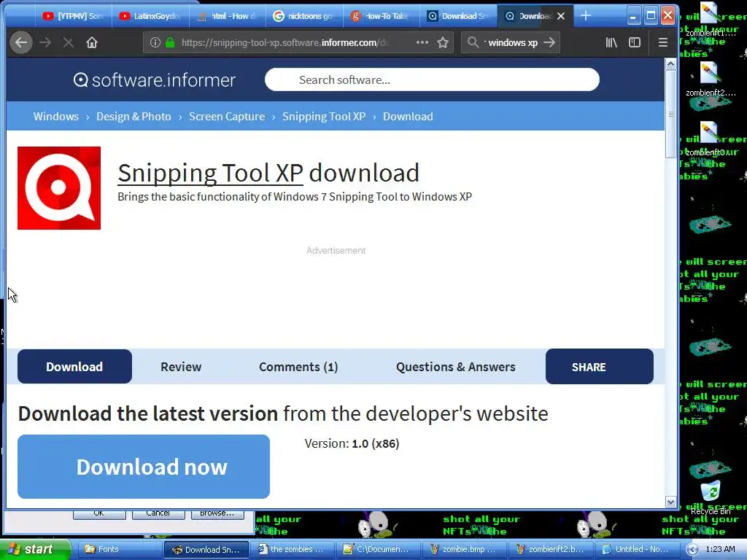Switch to the inactive Download Sn tab
Screen dimensions: 747x560
458,16
